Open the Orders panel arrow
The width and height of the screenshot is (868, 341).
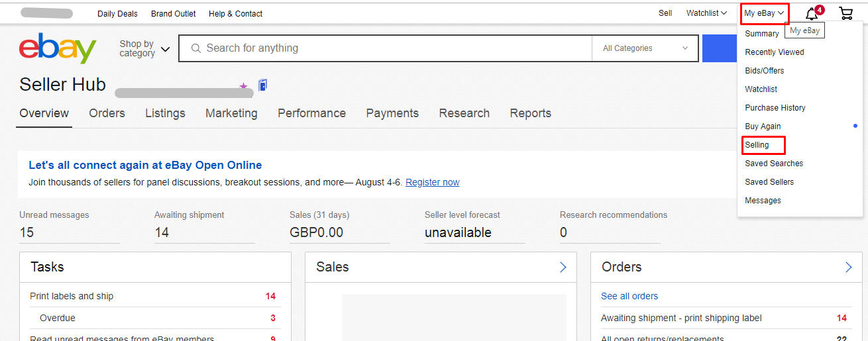849,268
